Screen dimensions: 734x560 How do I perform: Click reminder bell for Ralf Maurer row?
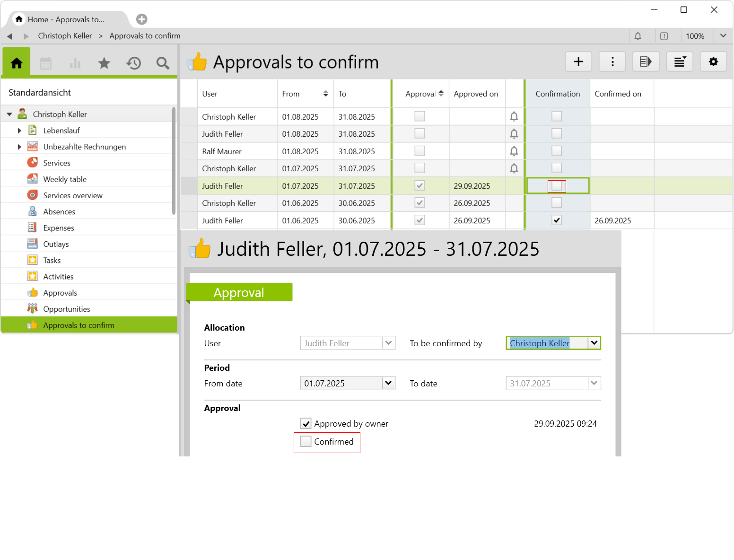tap(514, 151)
